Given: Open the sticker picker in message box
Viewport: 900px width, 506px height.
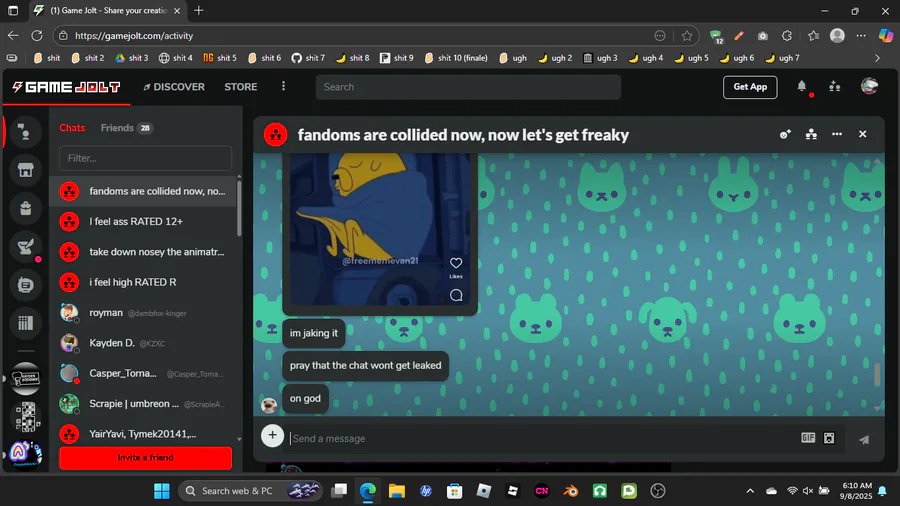Looking at the screenshot, I should coord(829,438).
